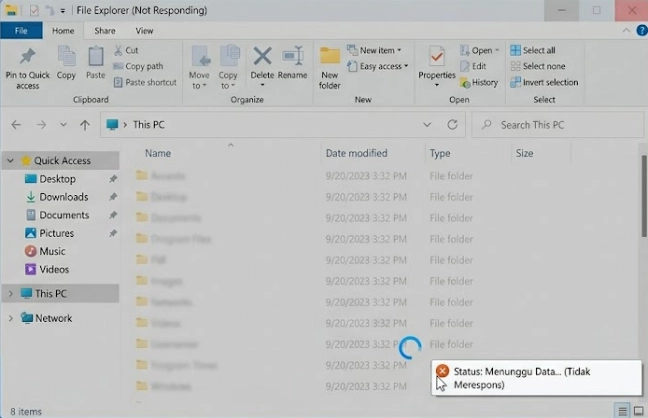Collapse the Quick Access tree node
Screen dimensions: 648x418
click(x=10, y=160)
